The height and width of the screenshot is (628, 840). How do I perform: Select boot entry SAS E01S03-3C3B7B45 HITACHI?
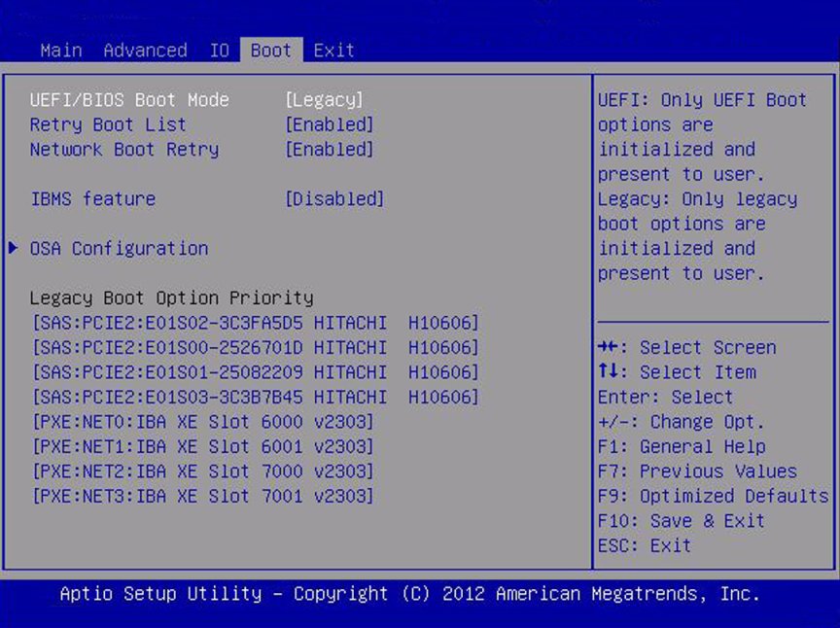[x=256, y=397]
